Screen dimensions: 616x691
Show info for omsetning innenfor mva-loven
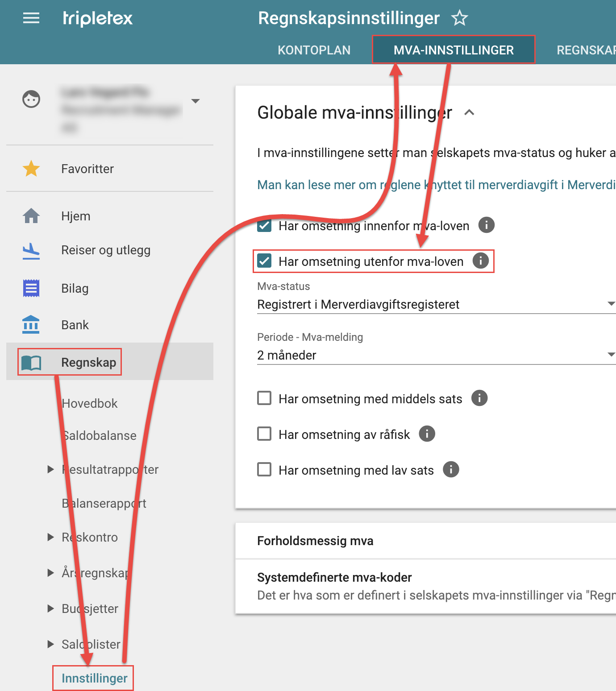(x=486, y=225)
